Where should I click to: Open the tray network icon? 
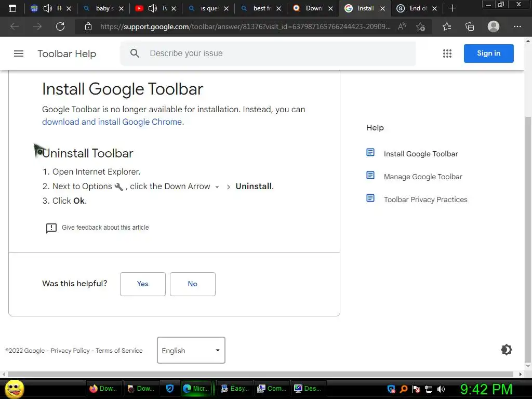click(429, 389)
